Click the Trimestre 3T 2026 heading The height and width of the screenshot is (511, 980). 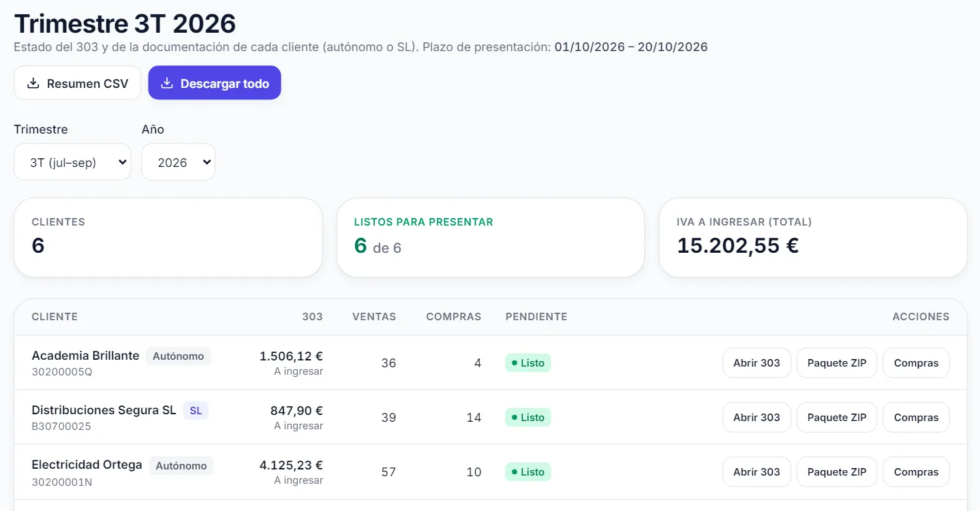[x=125, y=24]
